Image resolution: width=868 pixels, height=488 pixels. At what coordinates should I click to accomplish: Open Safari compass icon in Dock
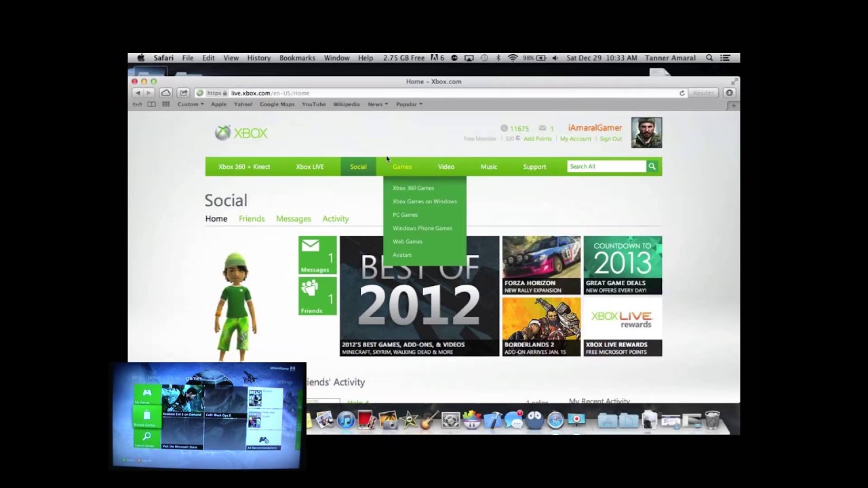tap(556, 420)
